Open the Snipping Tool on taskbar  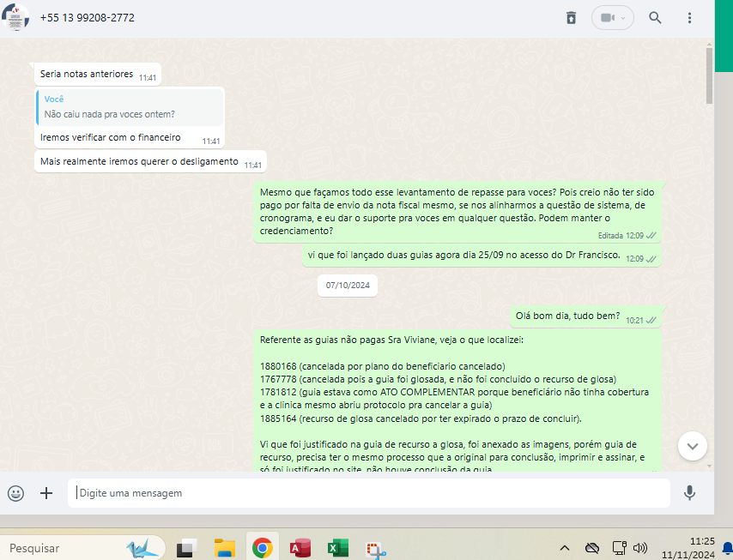(376, 549)
